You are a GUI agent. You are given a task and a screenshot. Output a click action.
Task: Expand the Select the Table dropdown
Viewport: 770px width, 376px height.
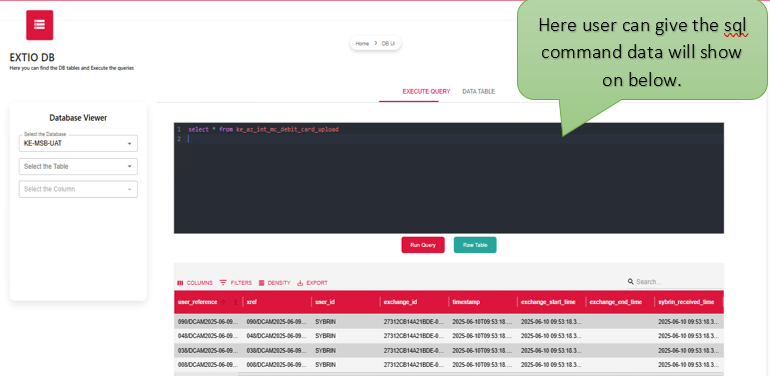pyautogui.click(x=78, y=166)
